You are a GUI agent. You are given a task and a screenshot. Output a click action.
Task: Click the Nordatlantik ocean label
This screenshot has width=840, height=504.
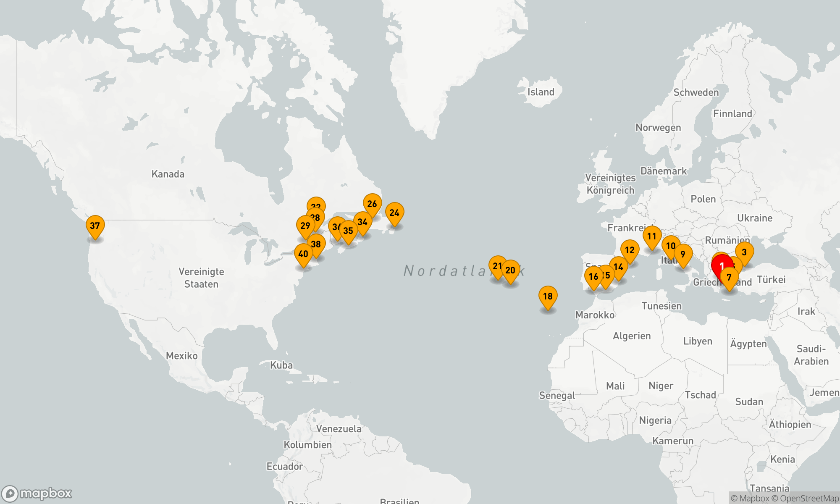tap(464, 271)
